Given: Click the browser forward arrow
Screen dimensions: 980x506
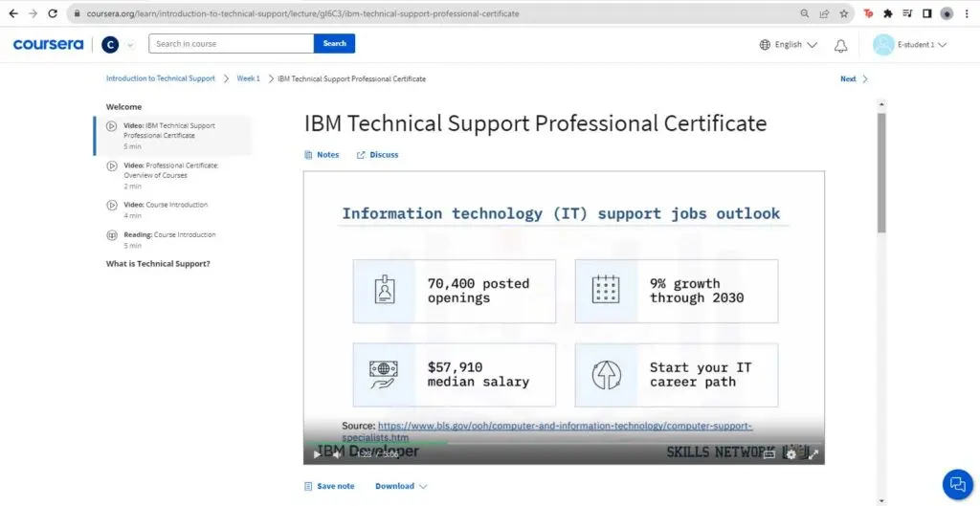Looking at the screenshot, I should [33, 13].
